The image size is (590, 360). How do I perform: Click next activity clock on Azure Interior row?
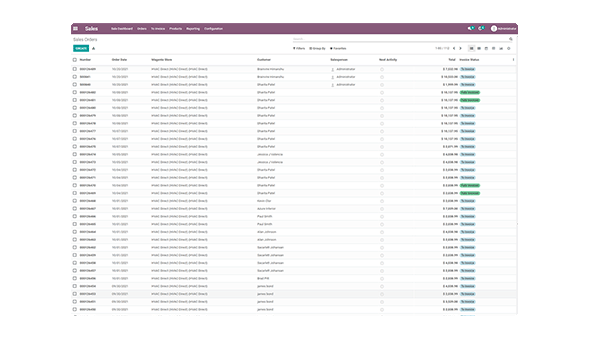pyautogui.click(x=382, y=209)
